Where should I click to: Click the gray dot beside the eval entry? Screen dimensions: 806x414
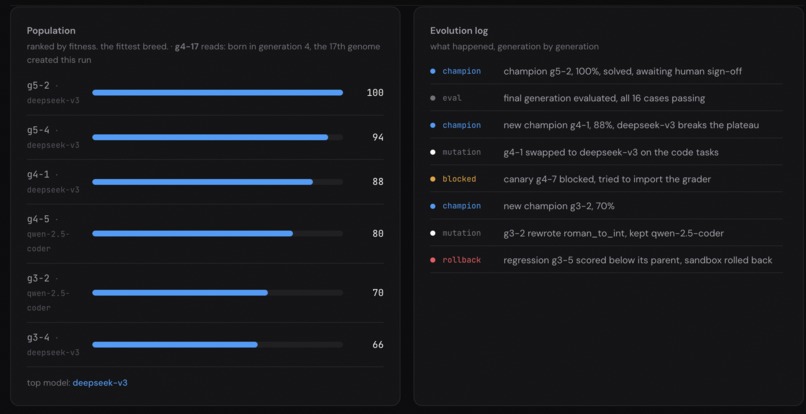coord(433,98)
